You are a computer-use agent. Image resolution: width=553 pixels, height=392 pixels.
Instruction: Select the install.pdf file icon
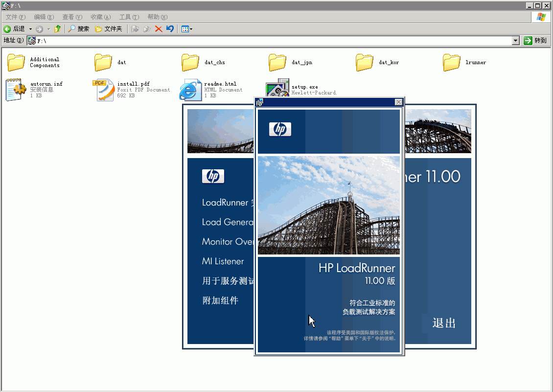click(103, 90)
